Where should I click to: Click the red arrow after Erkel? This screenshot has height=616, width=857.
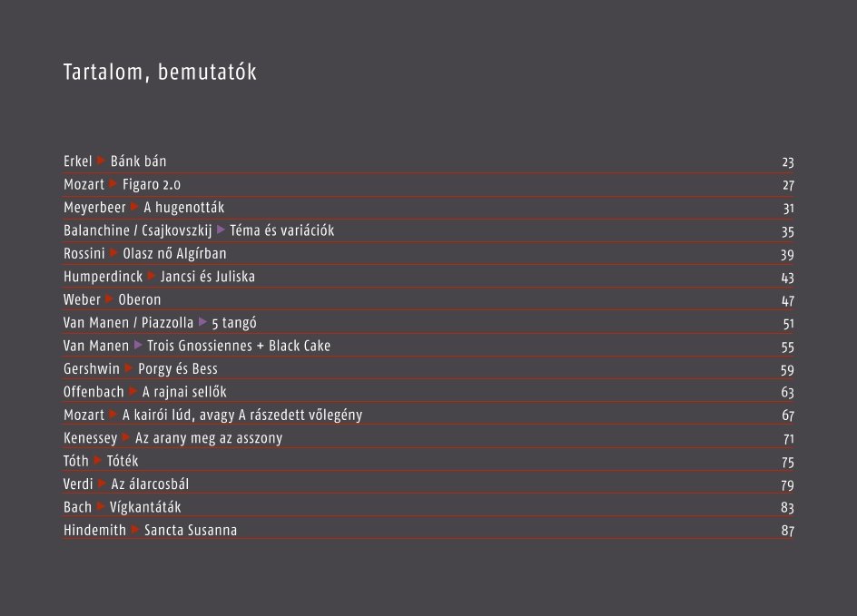[x=101, y=161]
